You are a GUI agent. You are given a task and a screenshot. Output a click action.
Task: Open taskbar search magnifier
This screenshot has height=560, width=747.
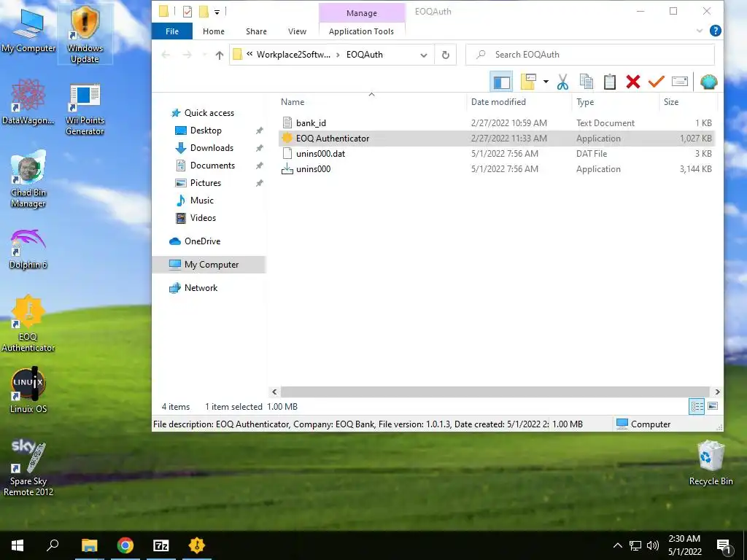pos(53,545)
